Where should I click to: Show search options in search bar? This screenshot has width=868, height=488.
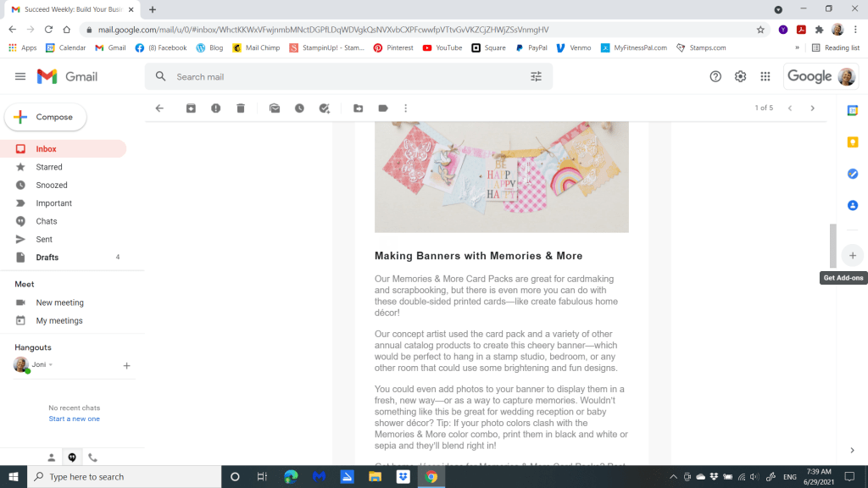(x=536, y=76)
